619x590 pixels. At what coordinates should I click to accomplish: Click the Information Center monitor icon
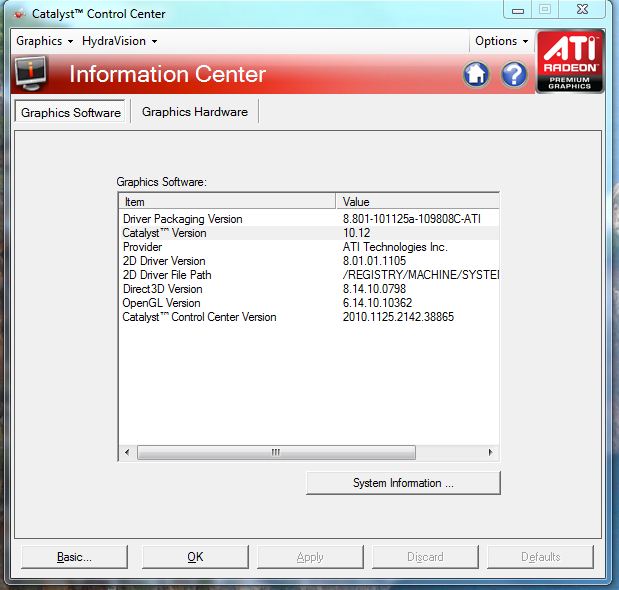tap(30, 73)
